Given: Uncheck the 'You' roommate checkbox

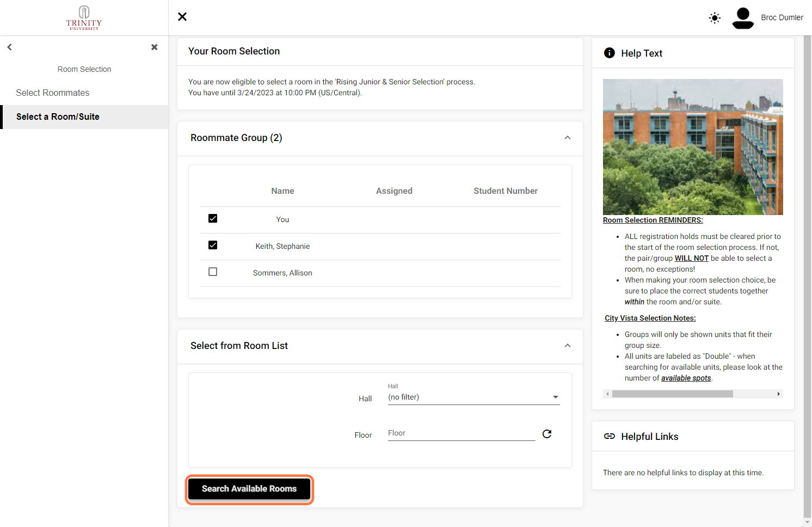Looking at the screenshot, I should click(x=213, y=218).
